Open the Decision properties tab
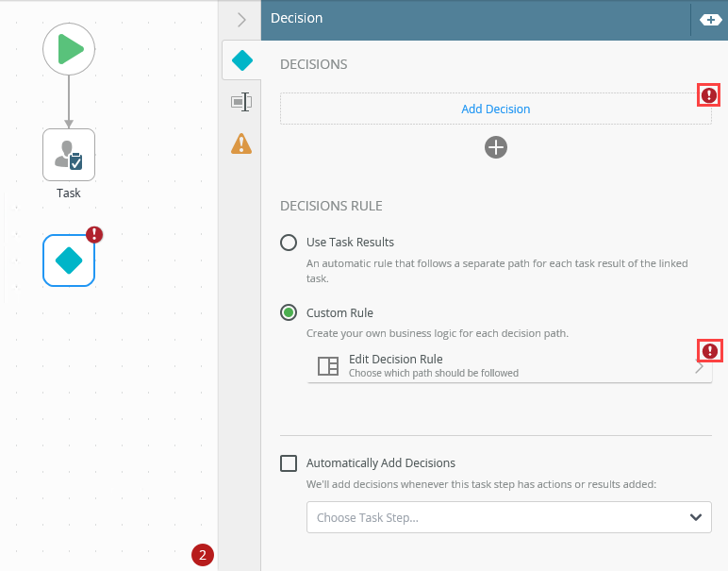The image size is (728, 571). (242, 60)
